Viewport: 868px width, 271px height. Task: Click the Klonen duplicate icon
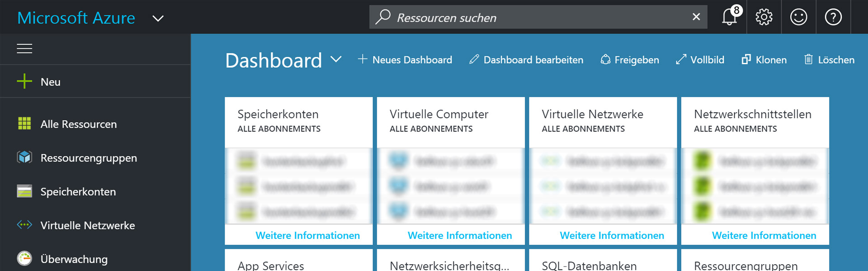[746, 59]
